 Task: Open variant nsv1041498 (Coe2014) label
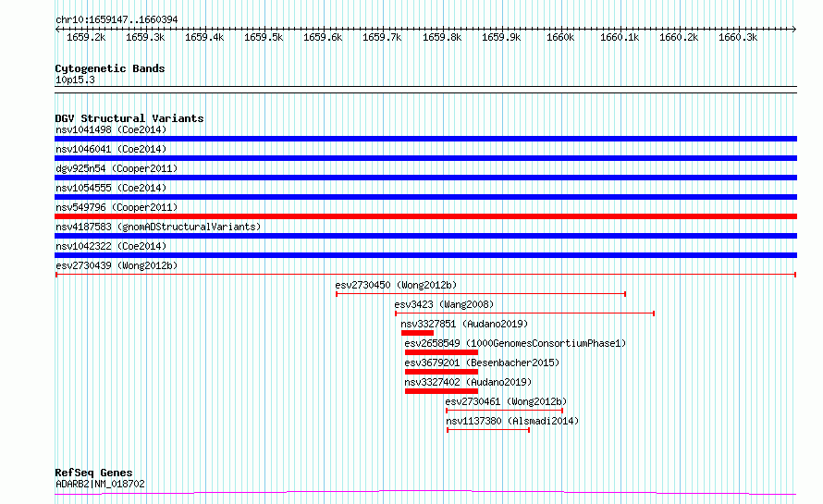[x=111, y=129]
